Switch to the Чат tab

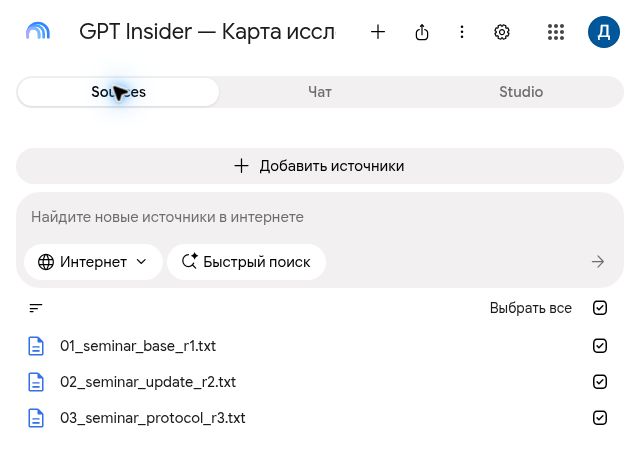pyautogui.click(x=320, y=92)
